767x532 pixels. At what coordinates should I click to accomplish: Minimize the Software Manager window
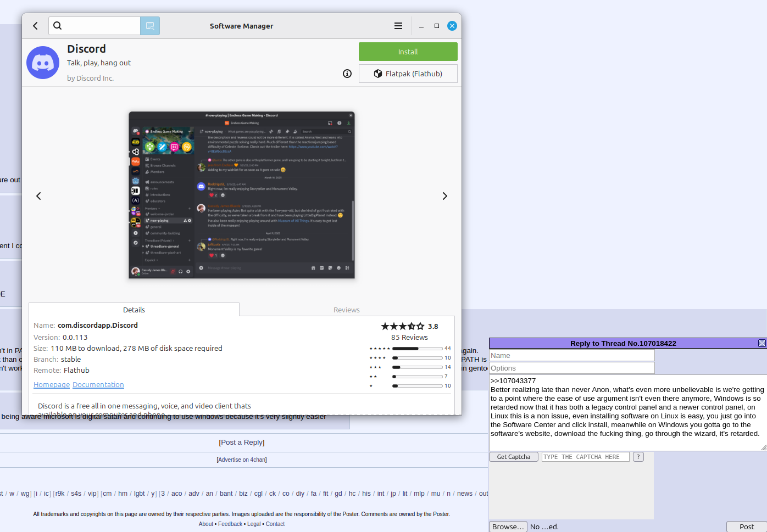point(421,26)
